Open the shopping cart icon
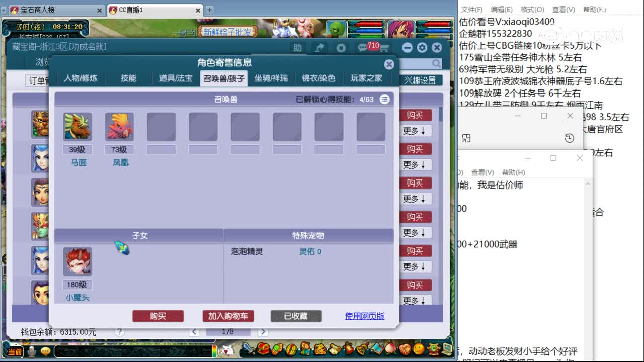The image size is (644, 362). point(384,49)
